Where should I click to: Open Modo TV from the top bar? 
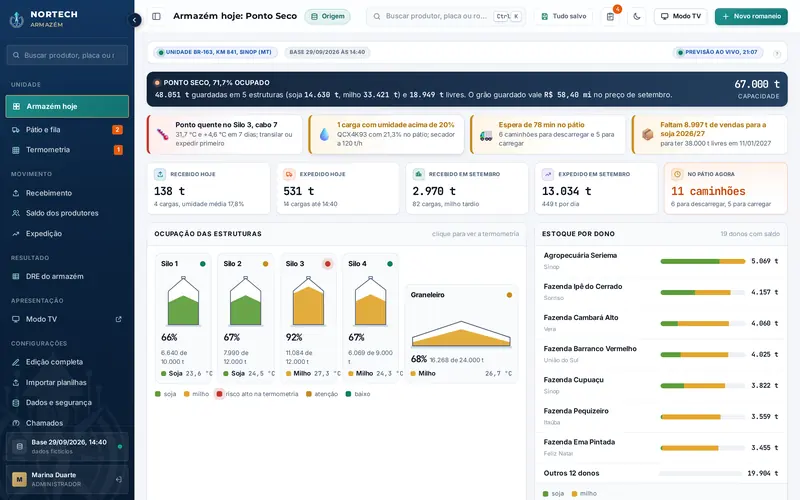(x=681, y=16)
